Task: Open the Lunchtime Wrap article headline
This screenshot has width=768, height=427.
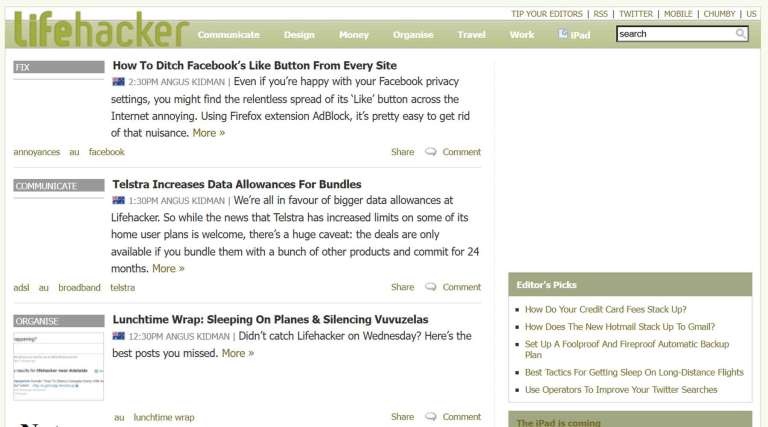Action: [x=270, y=320]
